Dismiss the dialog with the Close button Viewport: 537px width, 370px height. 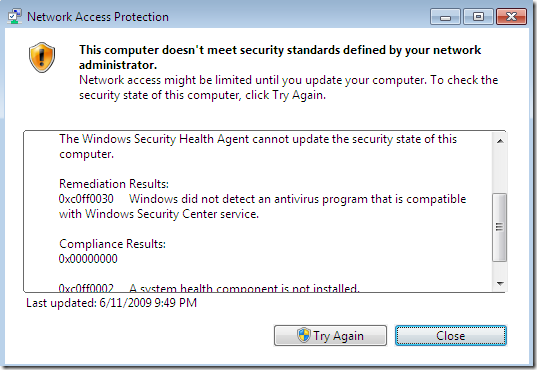point(451,335)
